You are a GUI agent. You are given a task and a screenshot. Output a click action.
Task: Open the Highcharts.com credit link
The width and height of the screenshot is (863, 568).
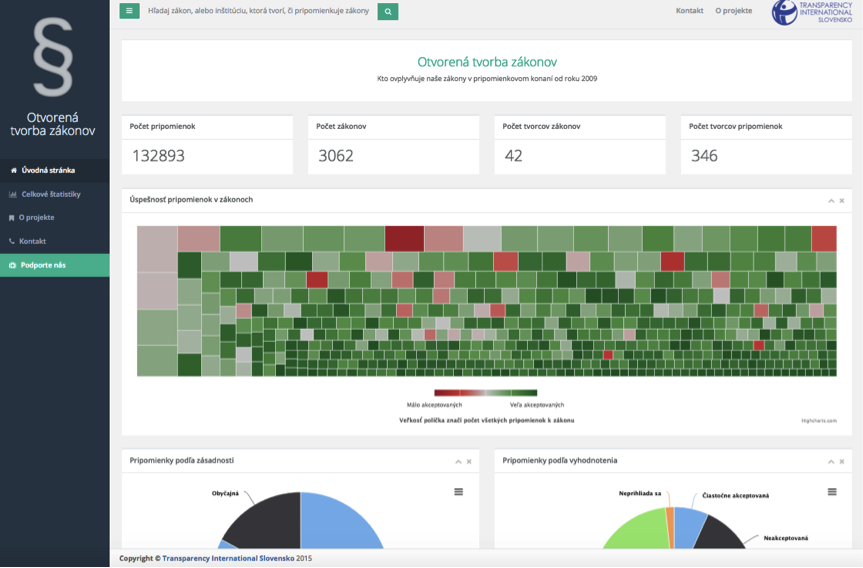pos(819,420)
